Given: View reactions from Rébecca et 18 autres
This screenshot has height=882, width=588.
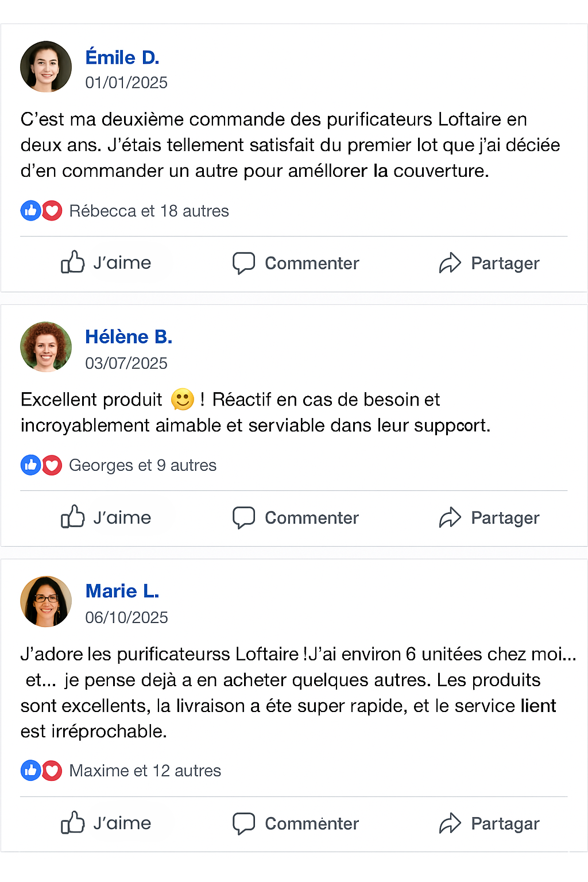Looking at the screenshot, I should click(x=149, y=211).
